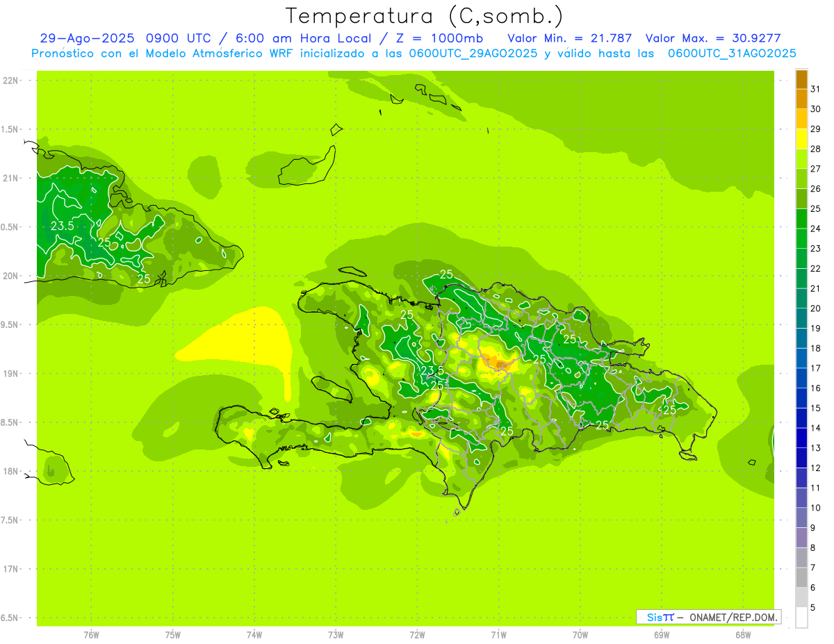Click the '68W' longitude label

click(743, 634)
